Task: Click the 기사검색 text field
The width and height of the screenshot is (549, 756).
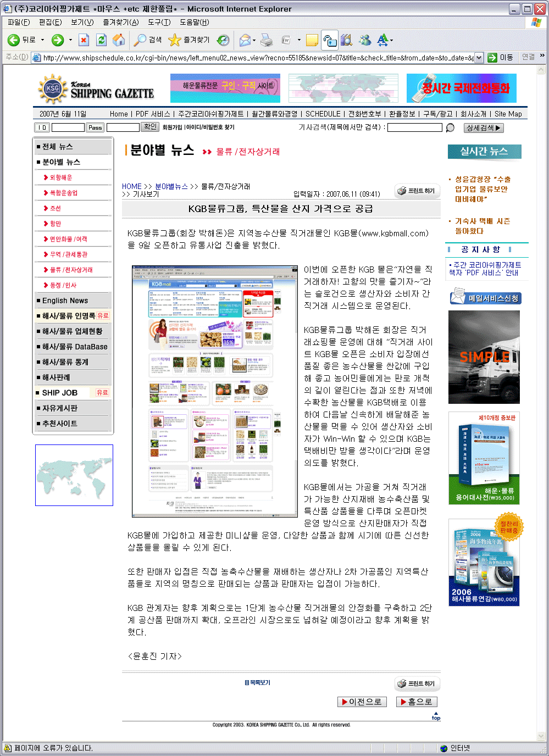Action: [x=414, y=127]
